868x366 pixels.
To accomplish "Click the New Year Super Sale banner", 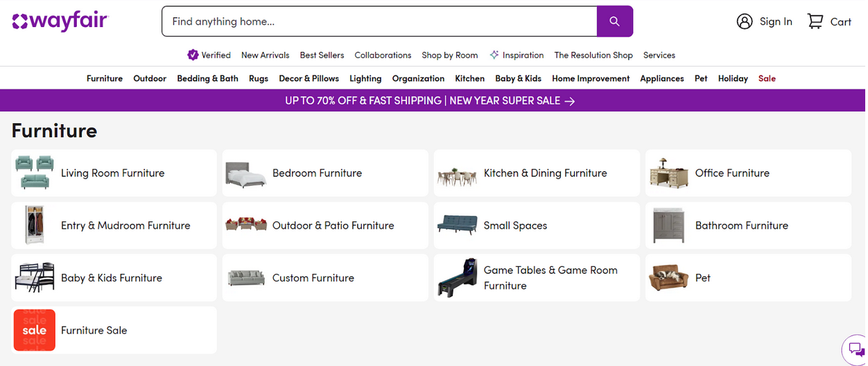I will coord(433,101).
